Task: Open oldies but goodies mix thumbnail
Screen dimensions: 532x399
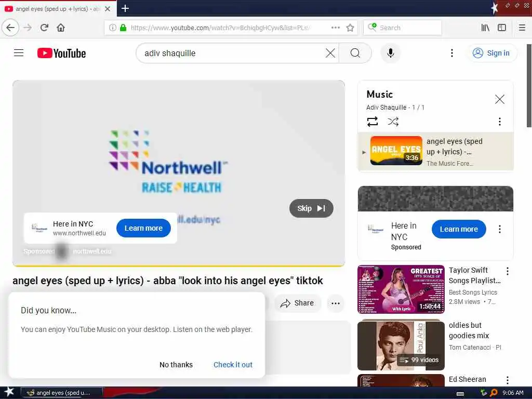Action: pyautogui.click(x=401, y=345)
